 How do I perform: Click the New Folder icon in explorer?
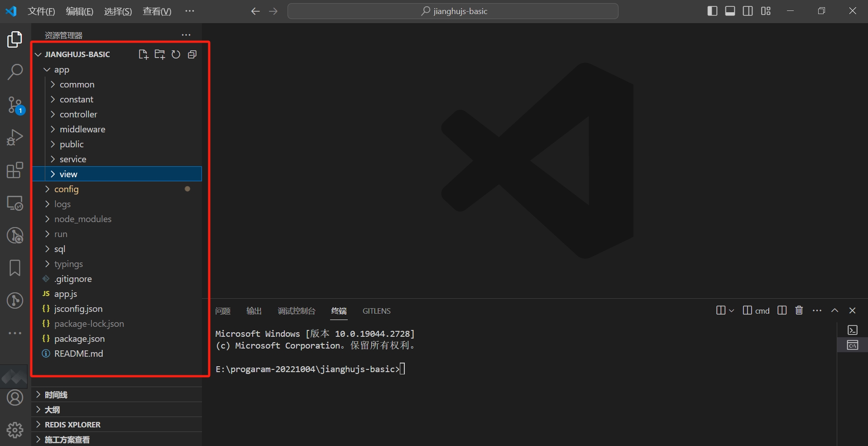159,54
